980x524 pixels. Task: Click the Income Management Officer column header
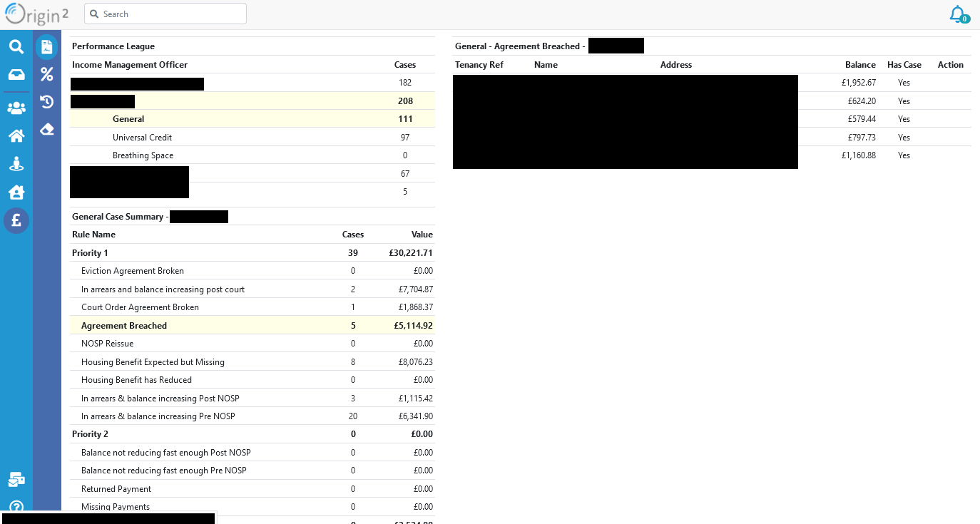130,65
